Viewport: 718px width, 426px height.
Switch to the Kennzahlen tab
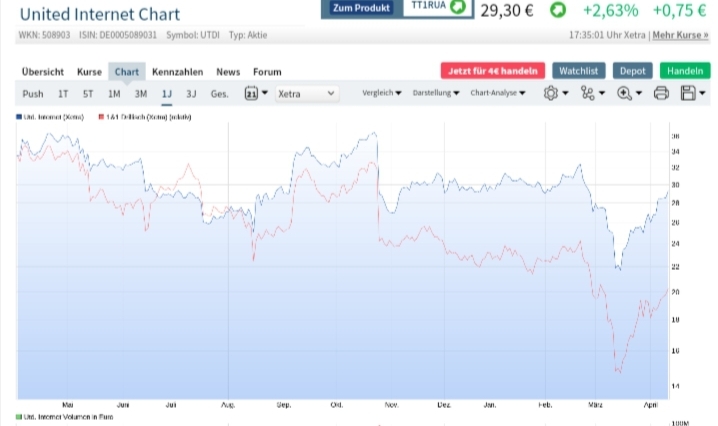178,72
